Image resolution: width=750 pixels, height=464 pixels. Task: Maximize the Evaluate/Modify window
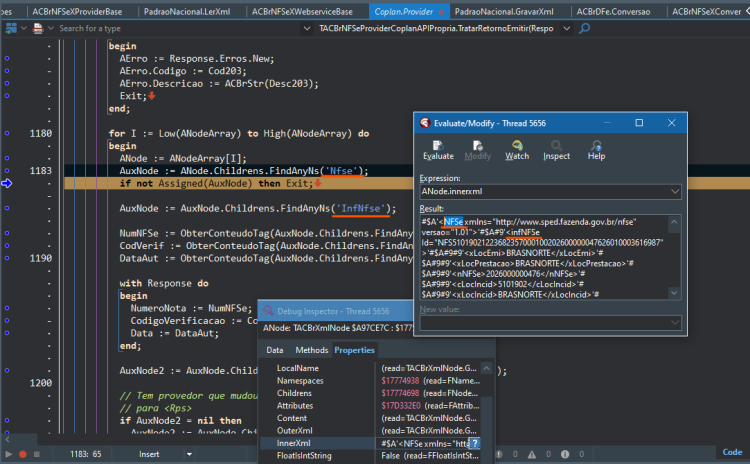(639, 123)
